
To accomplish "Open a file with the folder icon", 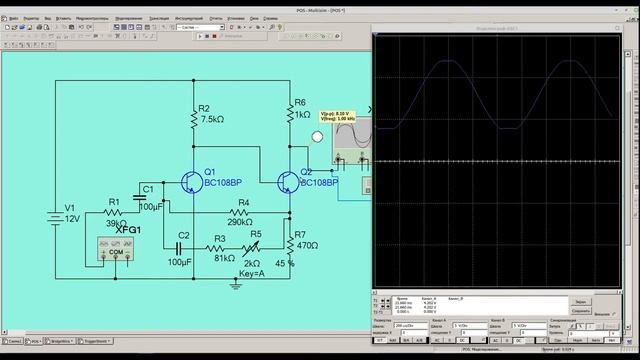I will (14, 27).
